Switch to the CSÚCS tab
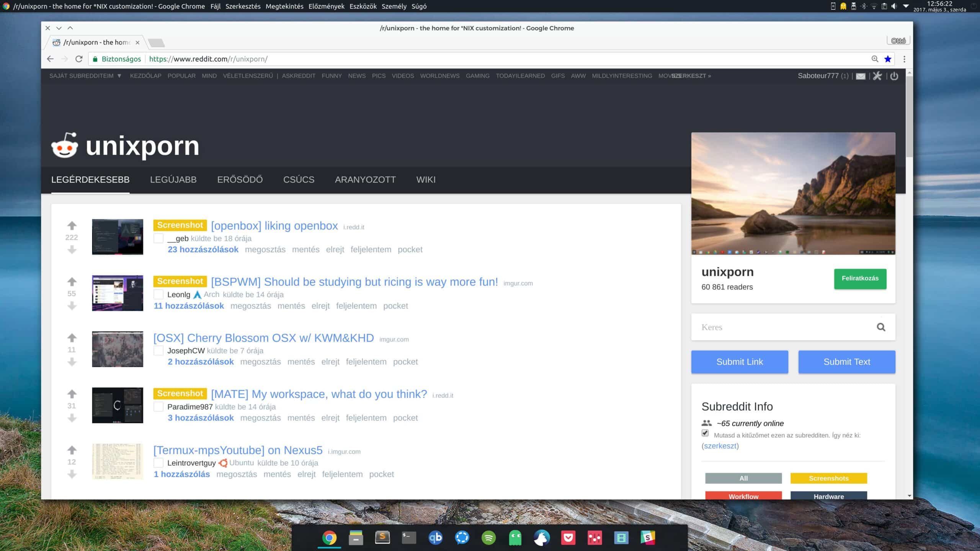This screenshot has width=980, height=551. [299, 179]
